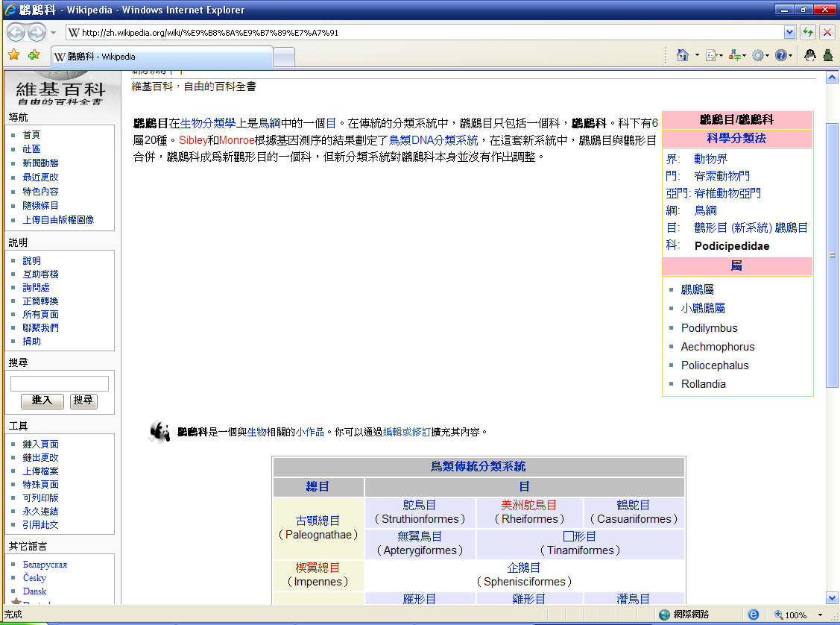Go back using the Back arrow
The width and height of the screenshot is (840, 625).
point(16,33)
